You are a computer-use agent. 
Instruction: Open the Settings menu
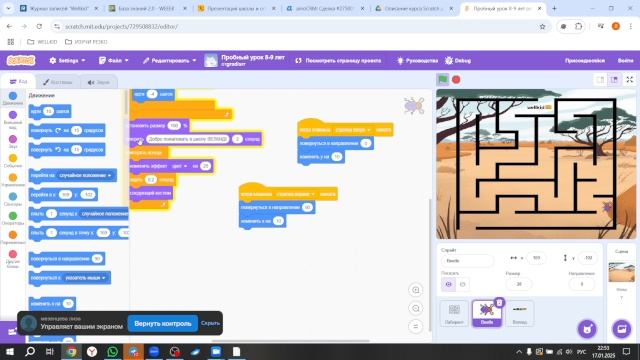(x=68, y=60)
